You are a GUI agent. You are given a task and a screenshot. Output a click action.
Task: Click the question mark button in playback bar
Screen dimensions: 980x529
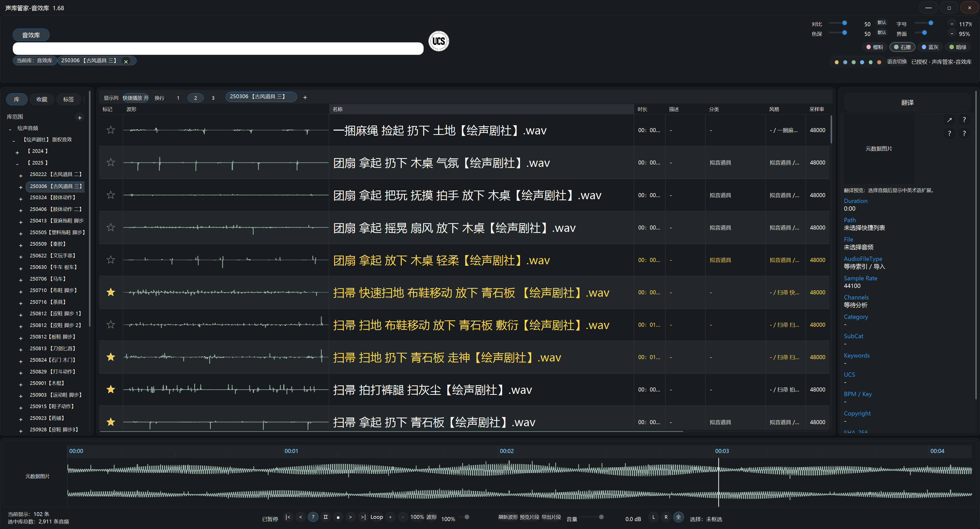[x=313, y=517]
